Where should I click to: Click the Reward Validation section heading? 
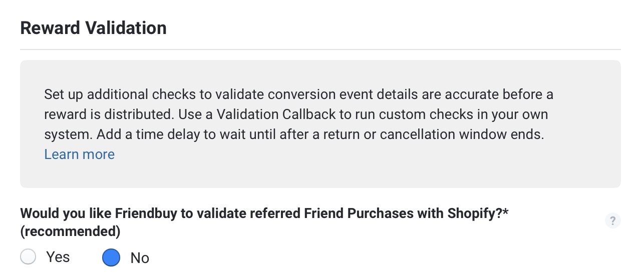pyautogui.click(x=94, y=28)
